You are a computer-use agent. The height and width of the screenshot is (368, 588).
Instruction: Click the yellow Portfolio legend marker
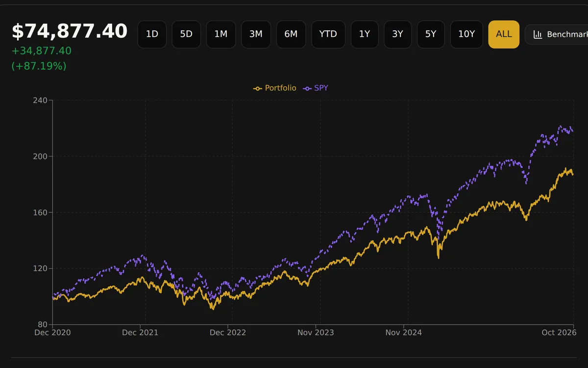point(258,88)
